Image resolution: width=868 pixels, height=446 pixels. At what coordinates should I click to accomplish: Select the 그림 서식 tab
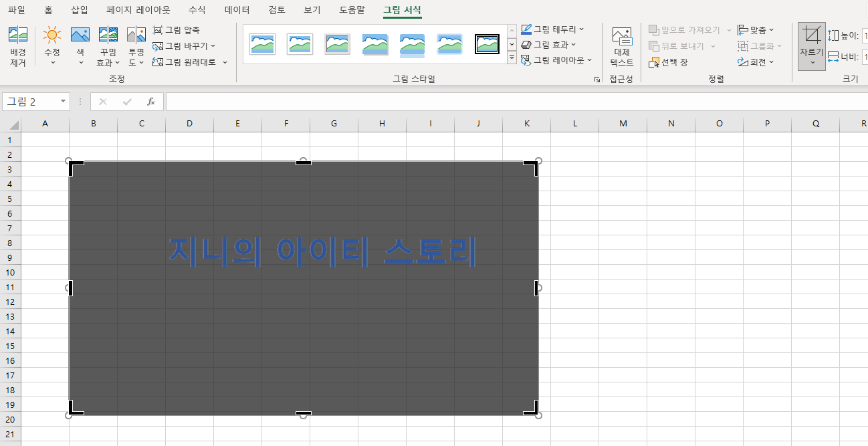click(x=403, y=10)
